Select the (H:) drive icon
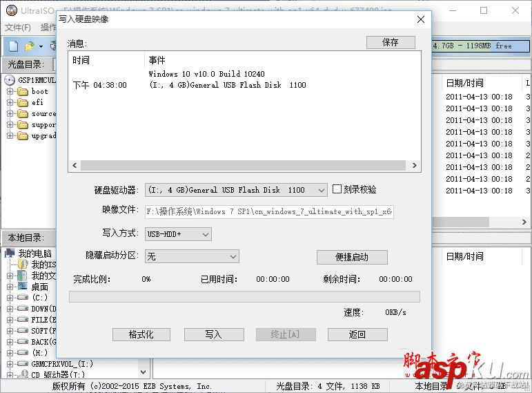The image size is (532, 393). pyautogui.click(x=23, y=352)
